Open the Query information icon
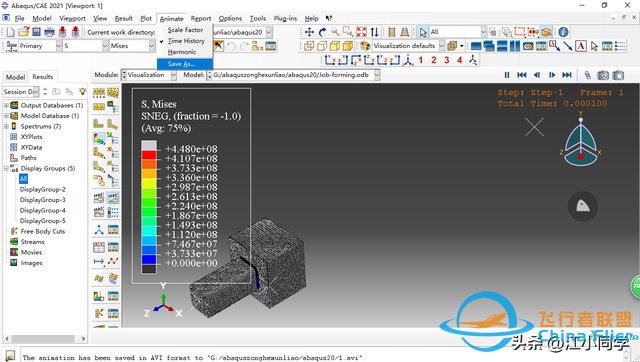640x362 pixels. tap(563, 32)
